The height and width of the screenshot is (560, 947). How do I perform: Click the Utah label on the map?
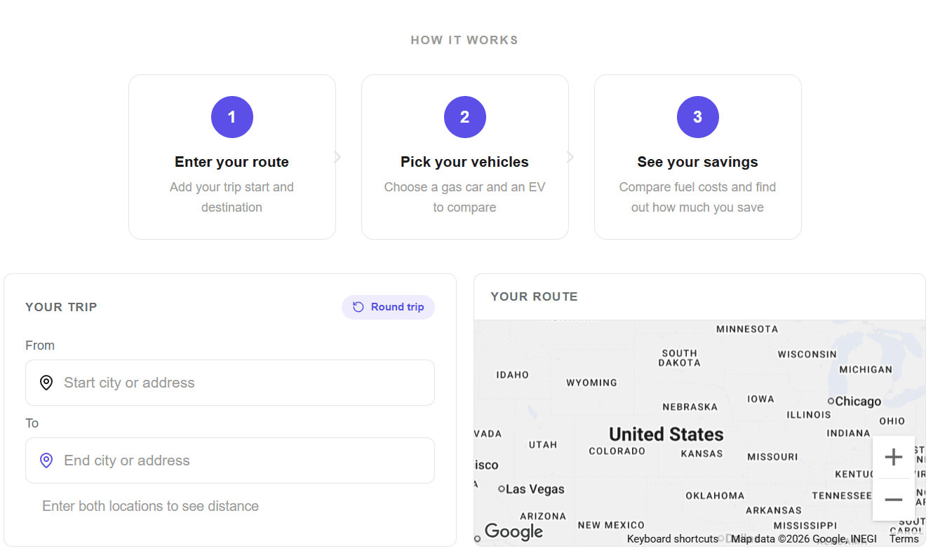pos(543,444)
